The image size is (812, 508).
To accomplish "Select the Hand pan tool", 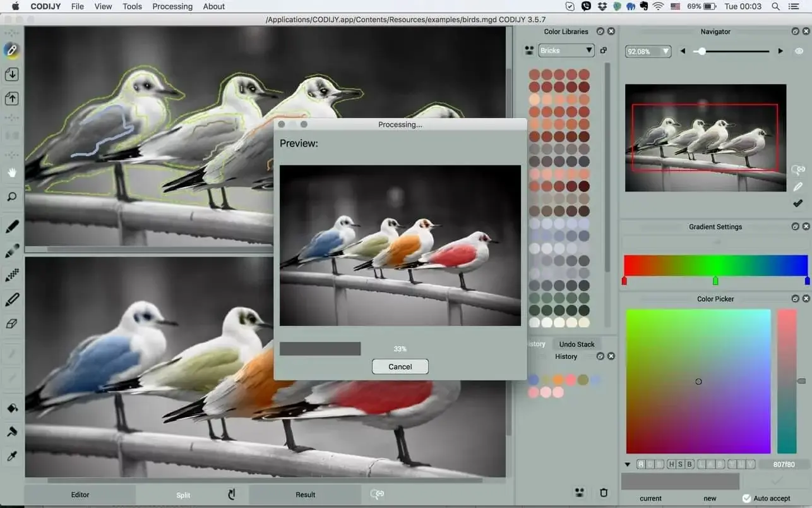I will pos(11,172).
